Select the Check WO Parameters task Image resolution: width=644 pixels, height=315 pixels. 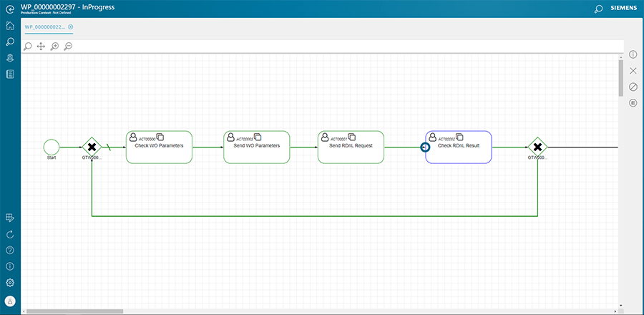(159, 147)
